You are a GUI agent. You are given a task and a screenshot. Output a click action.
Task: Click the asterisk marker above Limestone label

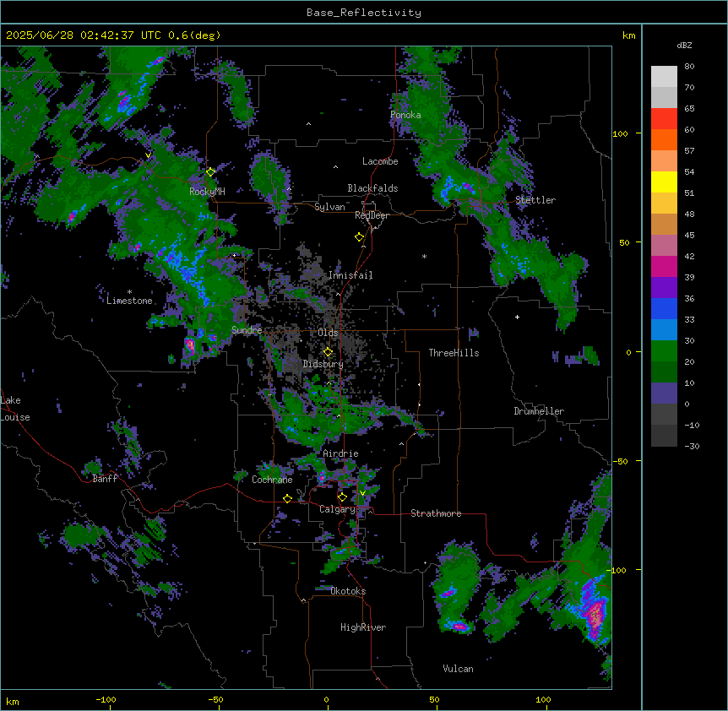click(129, 292)
